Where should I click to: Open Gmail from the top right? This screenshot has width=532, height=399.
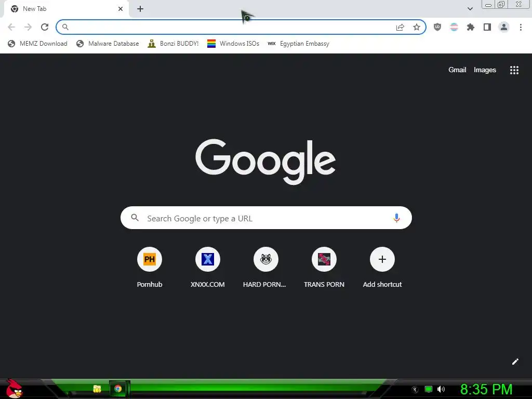pyautogui.click(x=457, y=70)
